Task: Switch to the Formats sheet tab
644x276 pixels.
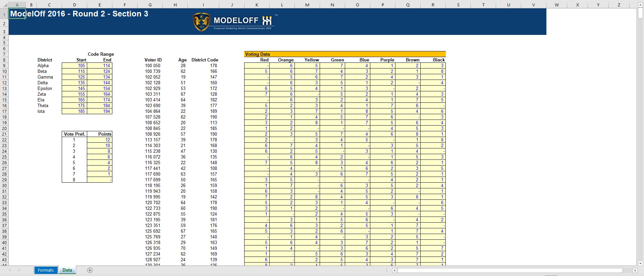Action: (46, 270)
